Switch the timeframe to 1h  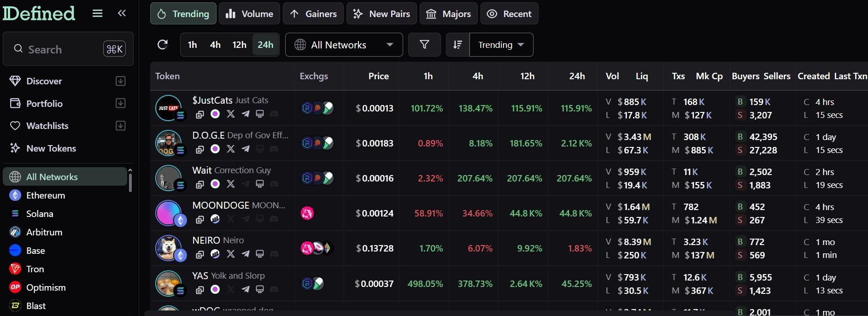192,45
